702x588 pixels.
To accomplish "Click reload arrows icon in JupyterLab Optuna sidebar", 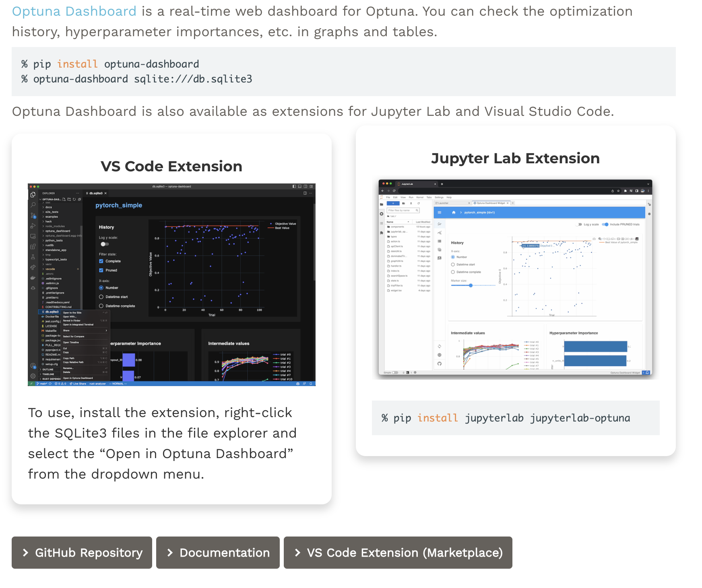I will [439, 346].
